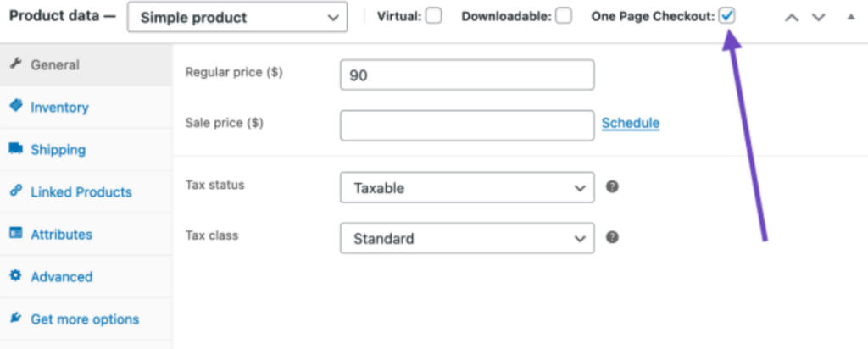868x349 pixels.
Task: Open the Tax status dropdown
Action: point(467,188)
